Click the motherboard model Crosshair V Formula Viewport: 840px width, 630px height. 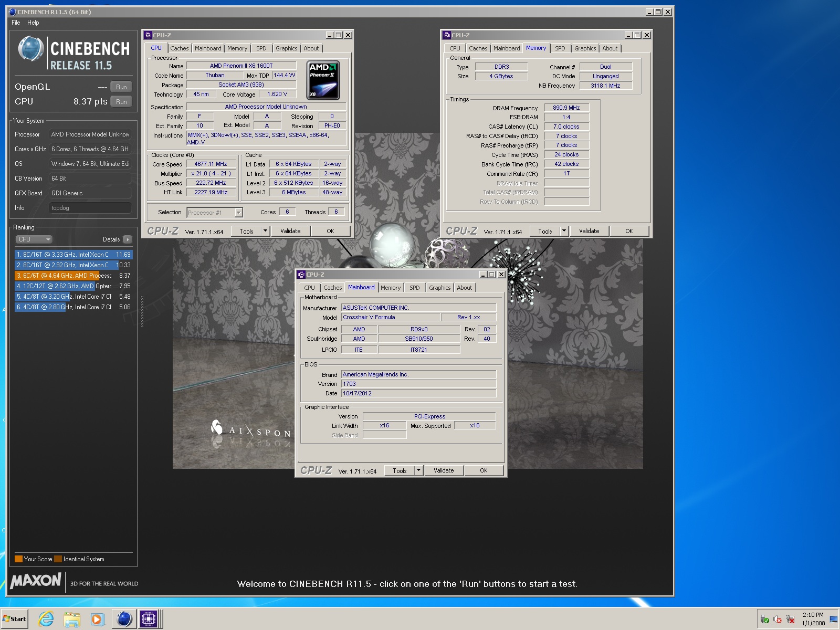pyautogui.click(x=391, y=318)
